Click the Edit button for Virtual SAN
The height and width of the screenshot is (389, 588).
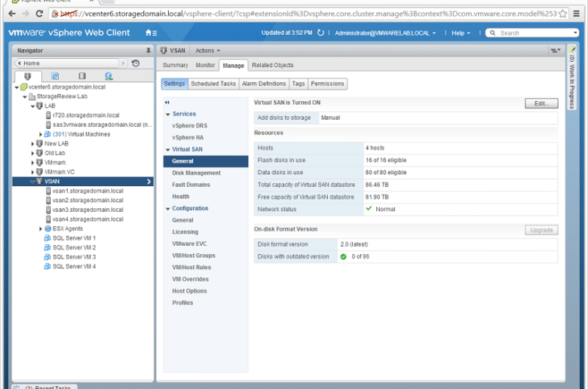click(541, 103)
